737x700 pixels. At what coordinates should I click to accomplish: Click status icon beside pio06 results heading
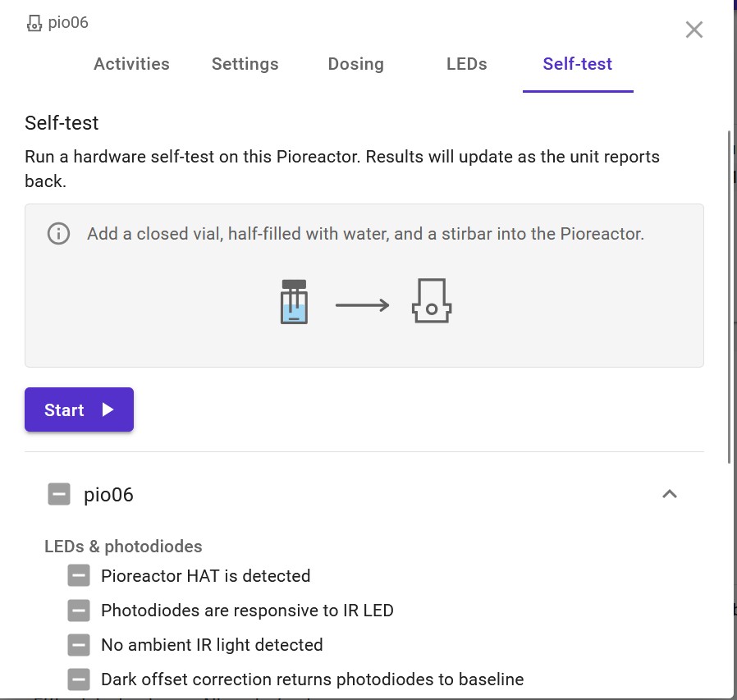point(59,494)
